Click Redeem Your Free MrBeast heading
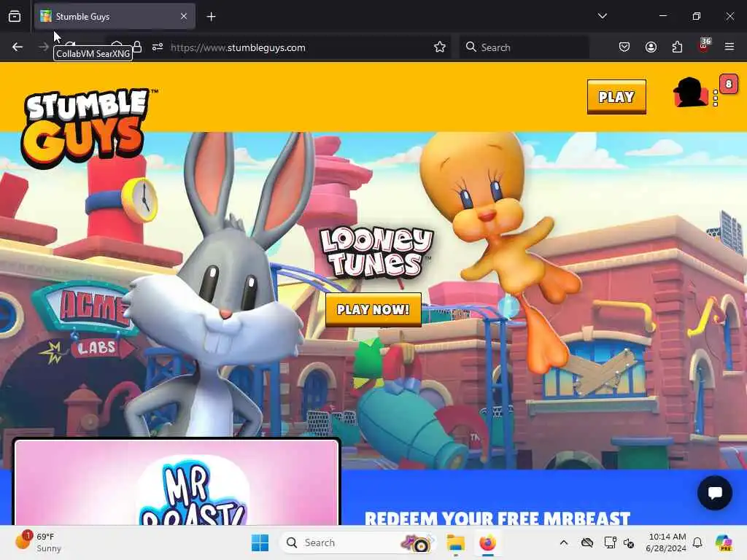747x560 pixels. click(x=497, y=518)
